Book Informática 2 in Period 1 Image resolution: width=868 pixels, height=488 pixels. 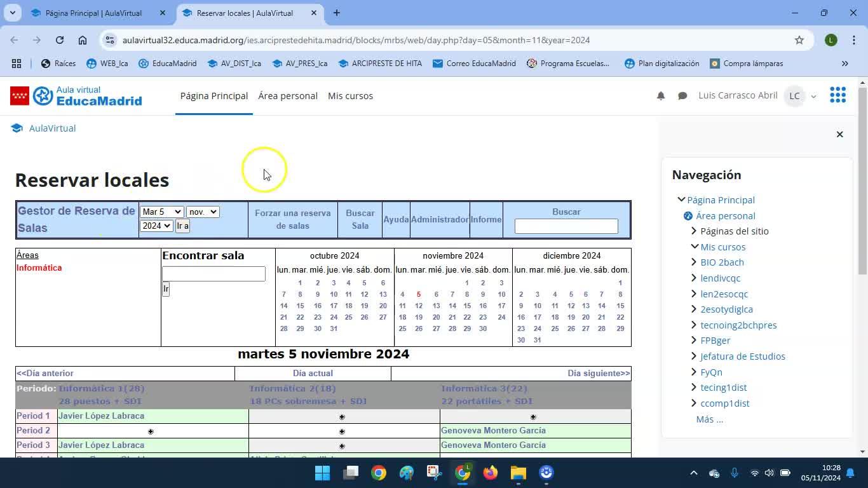coord(342,417)
